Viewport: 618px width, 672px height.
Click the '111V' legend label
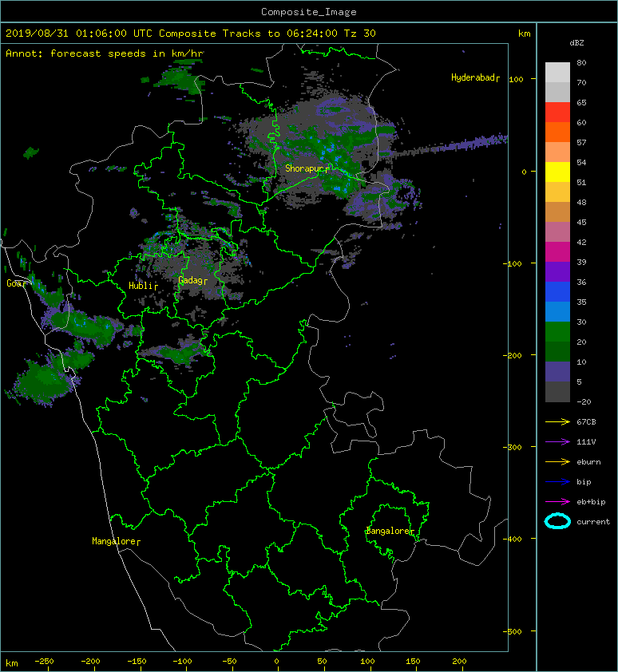[586, 442]
